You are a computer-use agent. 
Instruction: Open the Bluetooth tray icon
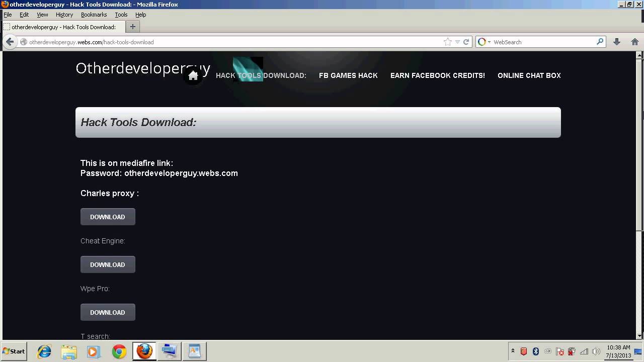[536, 351]
